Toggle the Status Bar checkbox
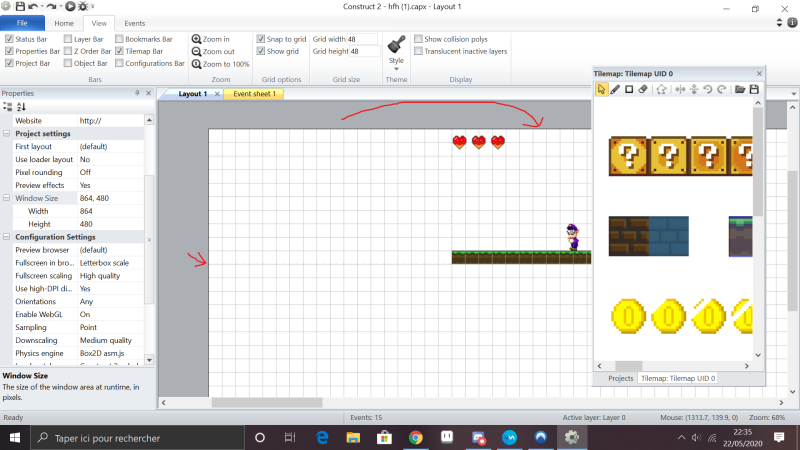 [x=9, y=39]
